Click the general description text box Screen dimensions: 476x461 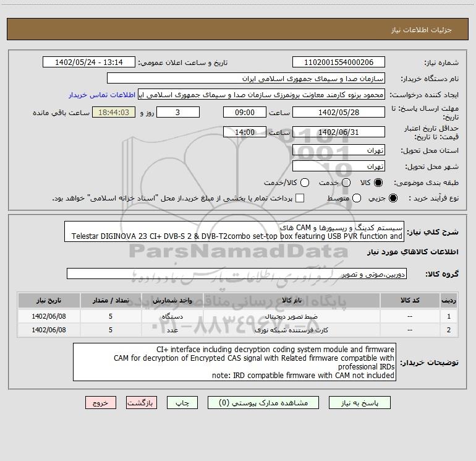(x=234, y=231)
